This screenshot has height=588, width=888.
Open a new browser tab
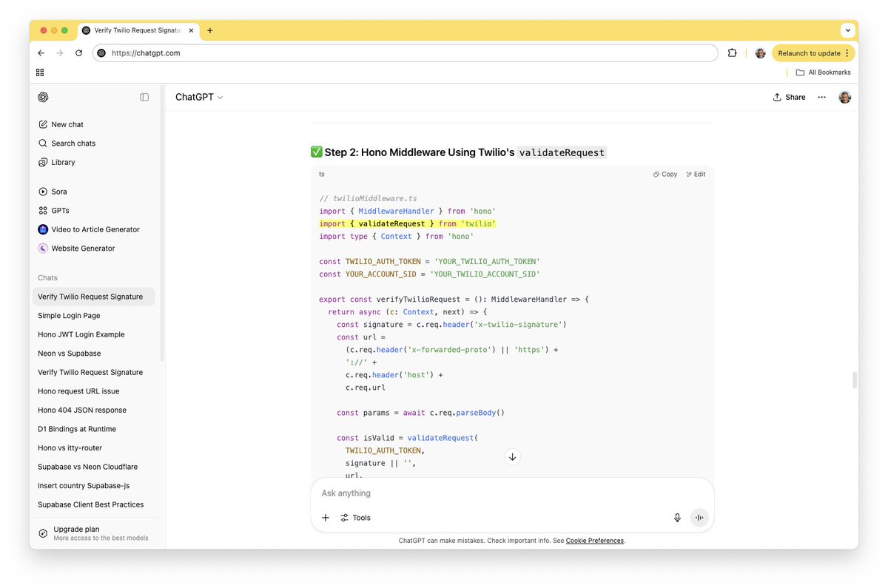[x=210, y=30]
